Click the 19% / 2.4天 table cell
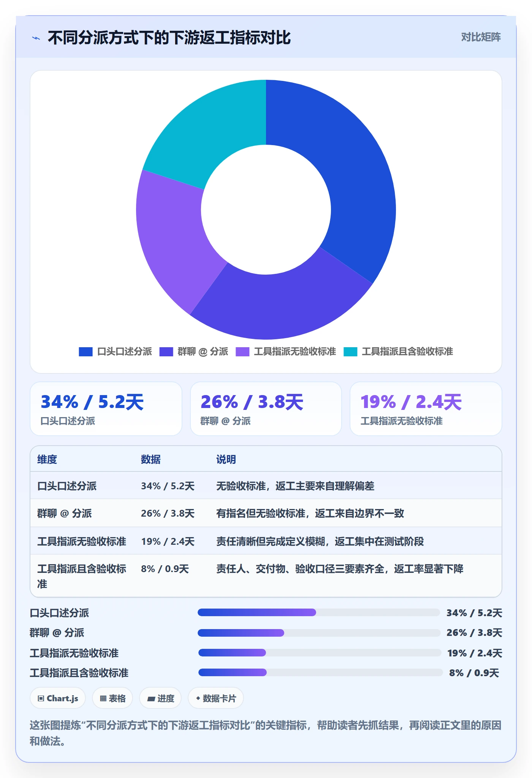The image size is (532, 778). click(x=168, y=541)
